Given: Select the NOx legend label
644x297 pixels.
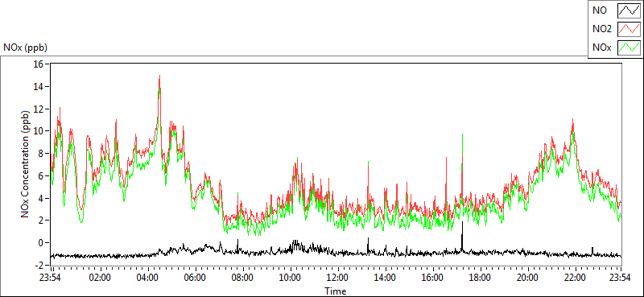Looking at the screenshot, I should 601,48.
